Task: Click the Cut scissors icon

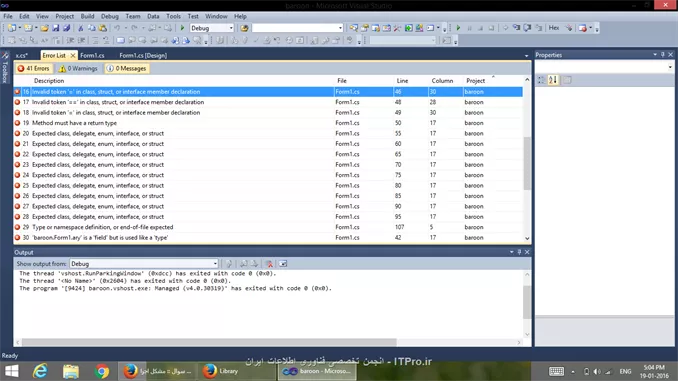Action: [x=80, y=28]
